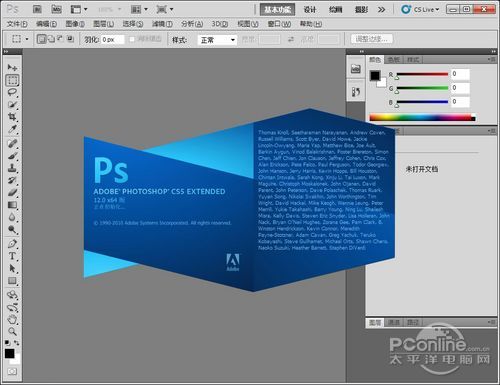Select the Rectangle shape tool

pyautogui.click(x=12, y=281)
